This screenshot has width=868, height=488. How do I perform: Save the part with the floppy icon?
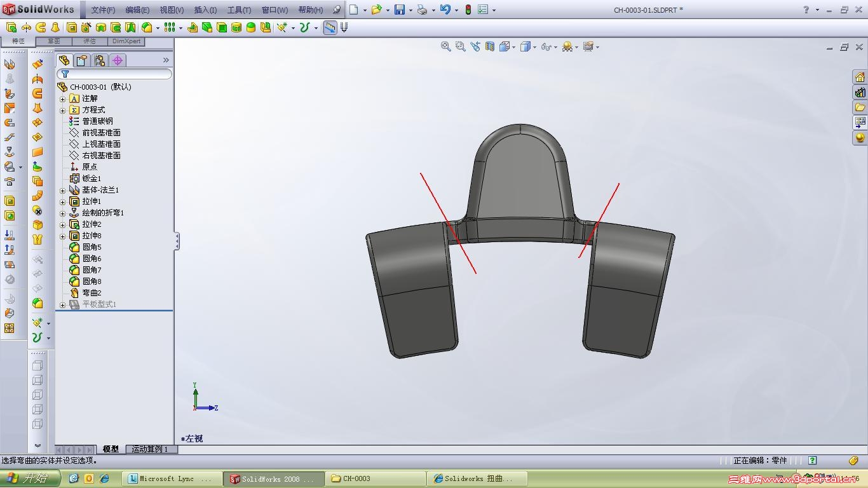coord(400,10)
